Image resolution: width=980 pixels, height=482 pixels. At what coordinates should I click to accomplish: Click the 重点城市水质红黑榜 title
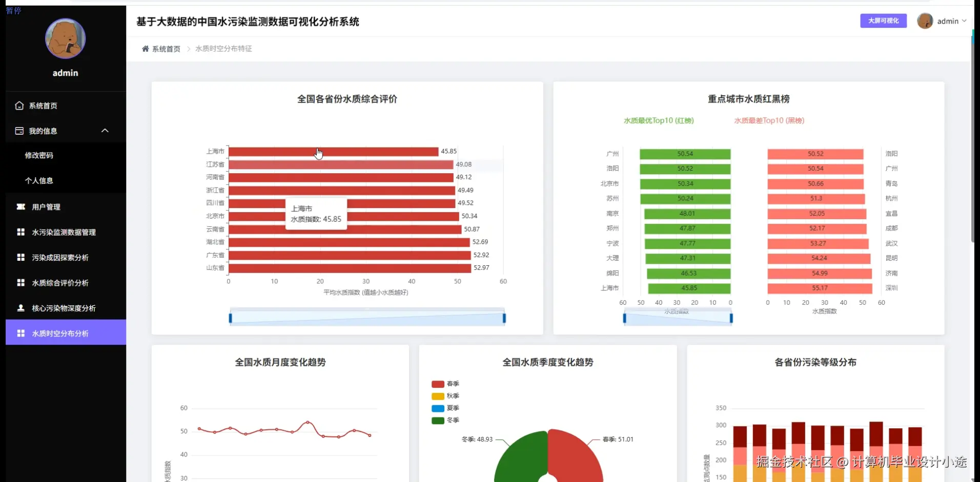pos(749,99)
